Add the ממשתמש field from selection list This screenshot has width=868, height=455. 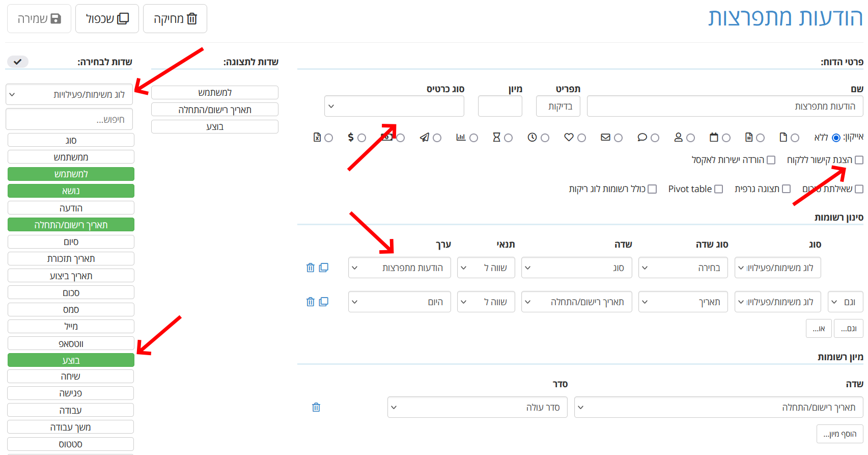pyautogui.click(x=71, y=157)
